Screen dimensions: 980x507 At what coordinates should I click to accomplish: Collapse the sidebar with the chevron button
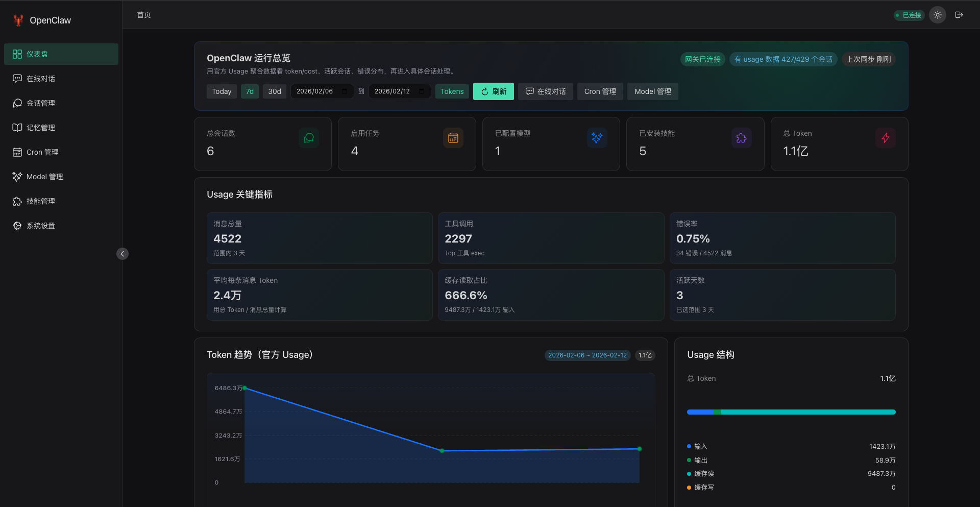(x=122, y=254)
